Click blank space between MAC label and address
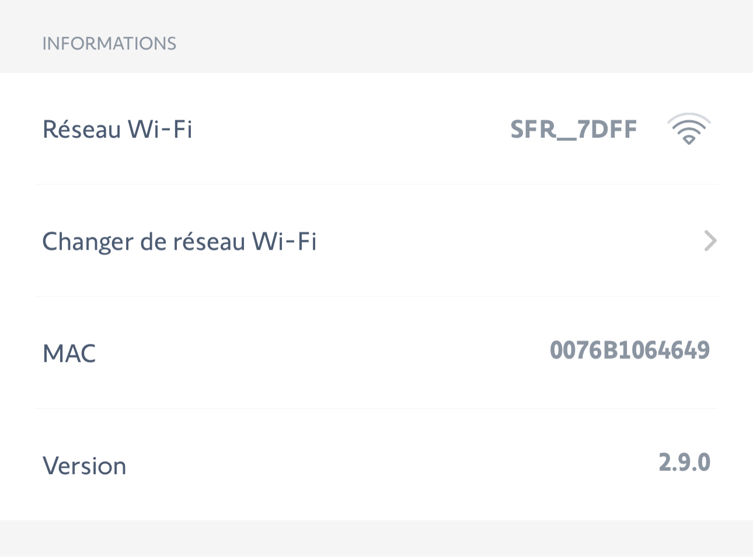The width and height of the screenshot is (753, 560). click(x=321, y=352)
